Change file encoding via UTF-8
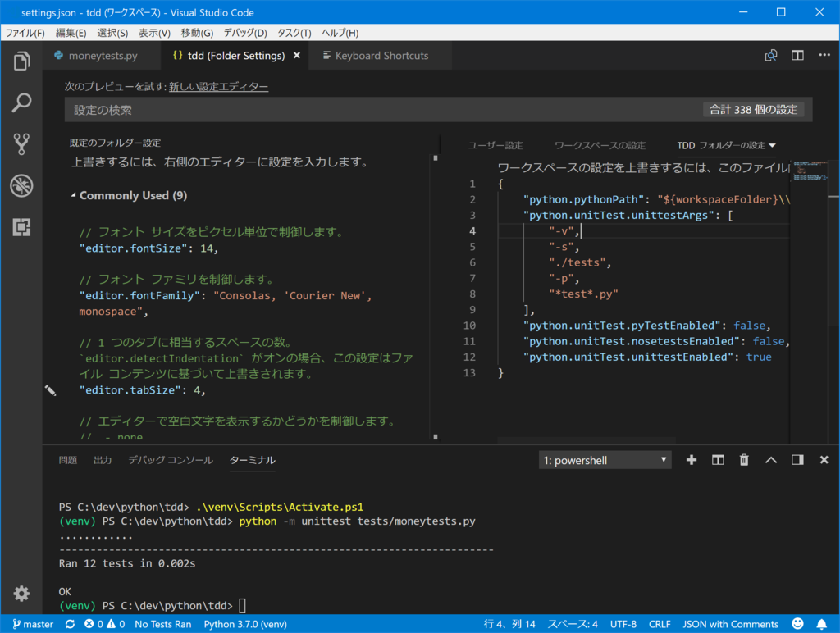 click(x=623, y=625)
